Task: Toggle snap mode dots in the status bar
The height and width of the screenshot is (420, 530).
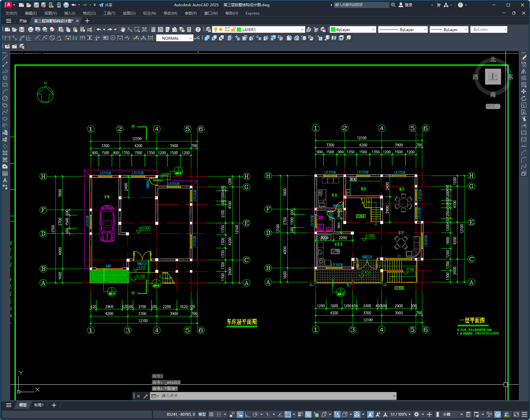Action: (x=219, y=414)
